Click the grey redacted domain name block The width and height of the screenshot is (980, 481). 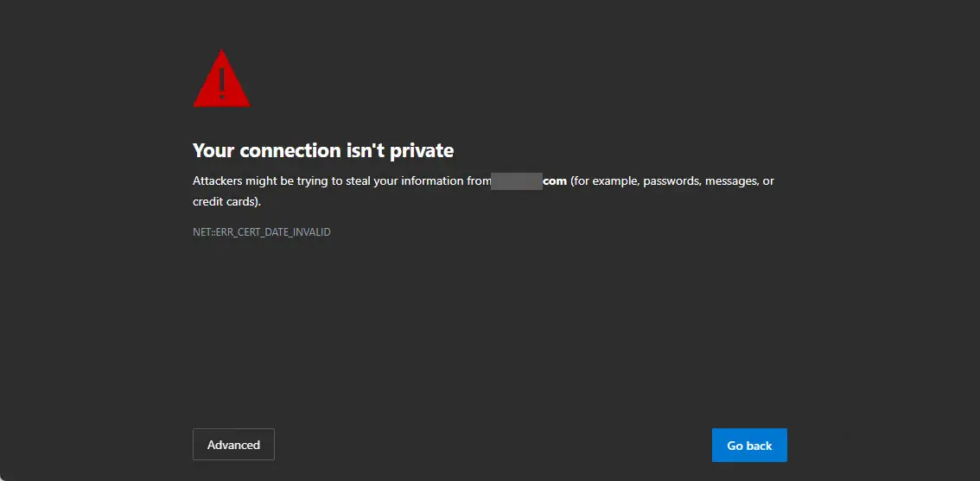click(517, 181)
